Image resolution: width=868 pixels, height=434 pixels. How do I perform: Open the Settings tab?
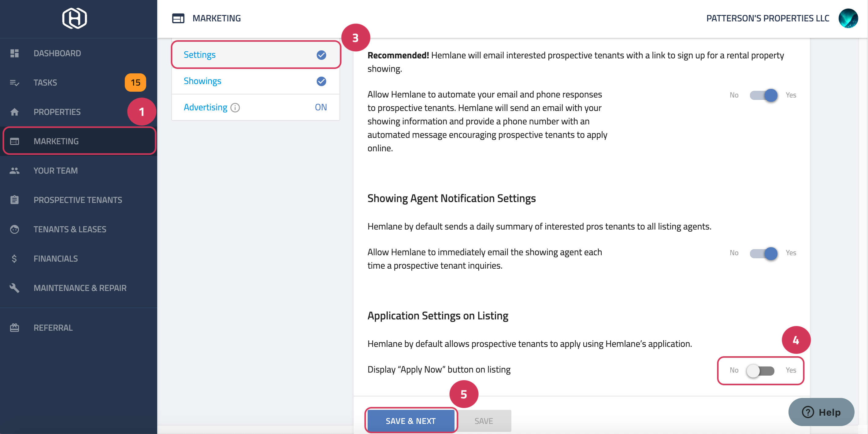[256, 55]
